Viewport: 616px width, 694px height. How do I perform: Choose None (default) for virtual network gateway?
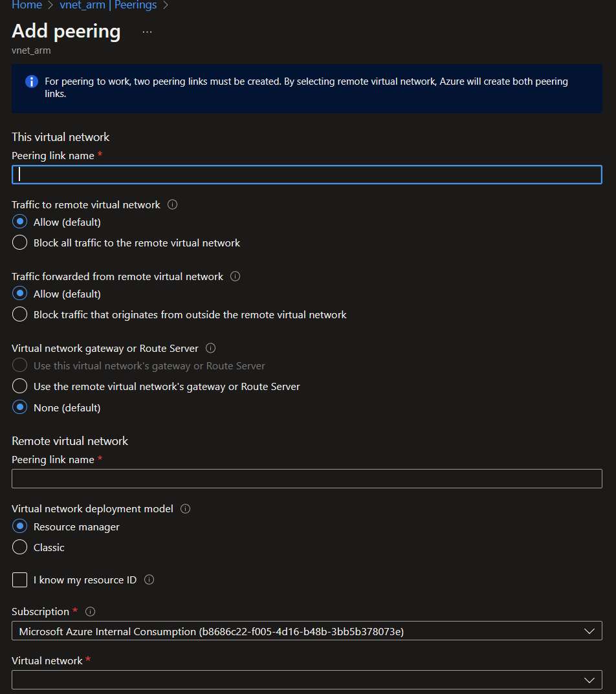(19, 407)
